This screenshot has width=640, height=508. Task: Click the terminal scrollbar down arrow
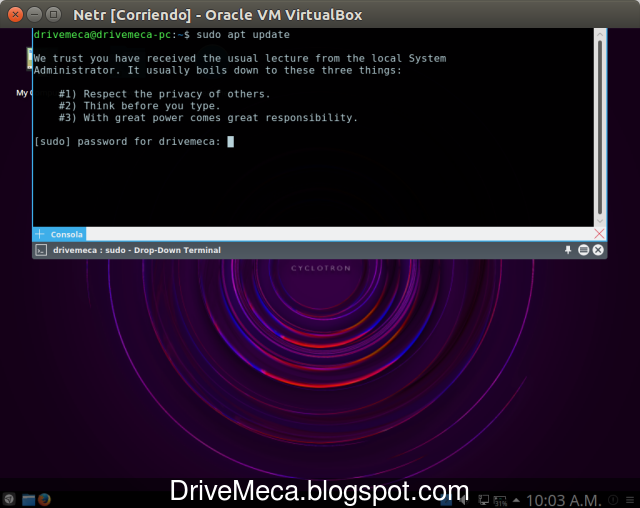(x=600, y=221)
